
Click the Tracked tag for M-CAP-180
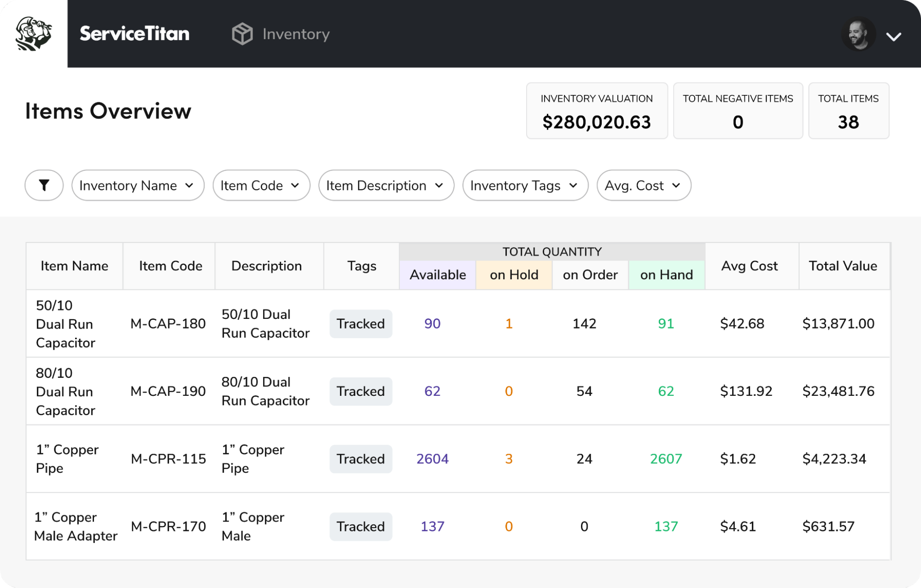coord(360,324)
